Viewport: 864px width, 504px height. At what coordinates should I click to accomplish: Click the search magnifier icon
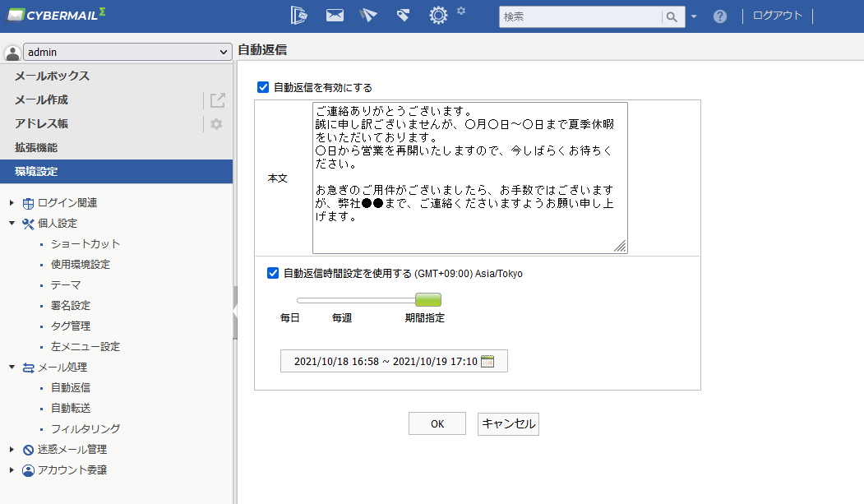(x=672, y=17)
